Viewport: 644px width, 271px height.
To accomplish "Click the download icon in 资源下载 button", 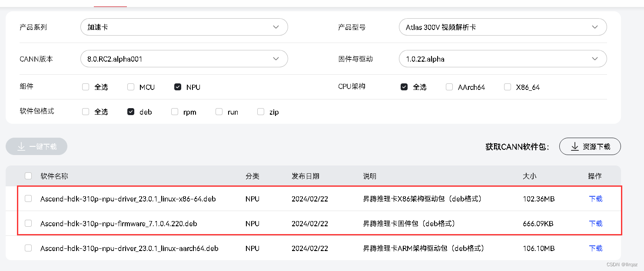I will tap(575, 146).
